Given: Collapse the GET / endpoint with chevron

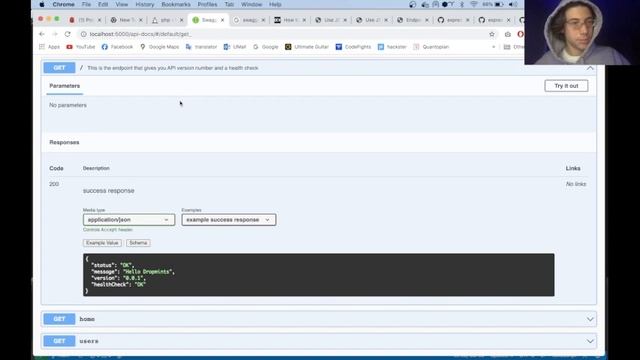Looking at the screenshot, I should point(590,68).
